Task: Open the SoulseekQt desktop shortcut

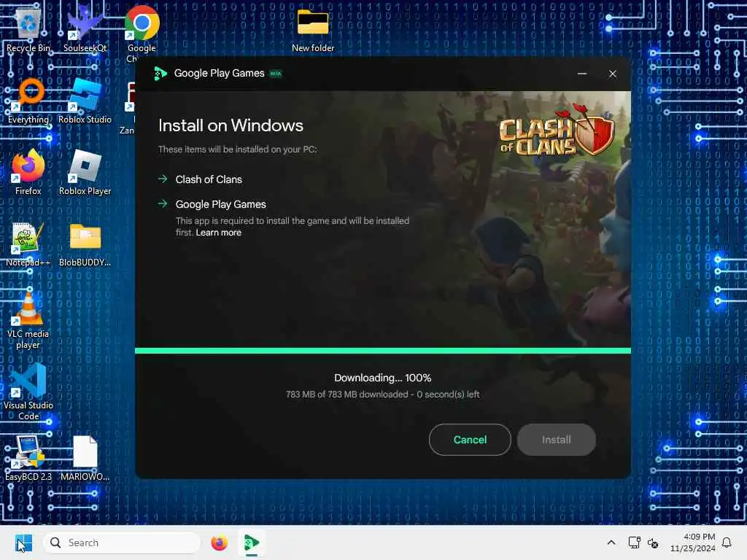Action: (x=85, y=28)
